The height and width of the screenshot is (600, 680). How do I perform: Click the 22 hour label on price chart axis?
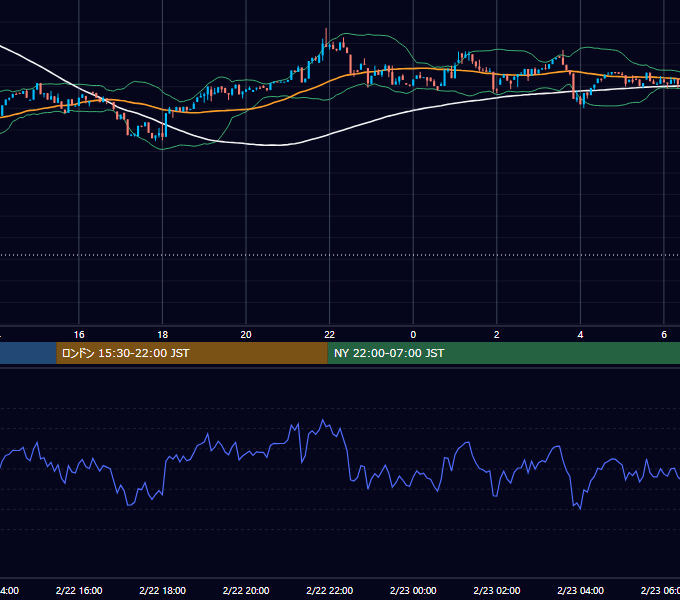point(330,335)
